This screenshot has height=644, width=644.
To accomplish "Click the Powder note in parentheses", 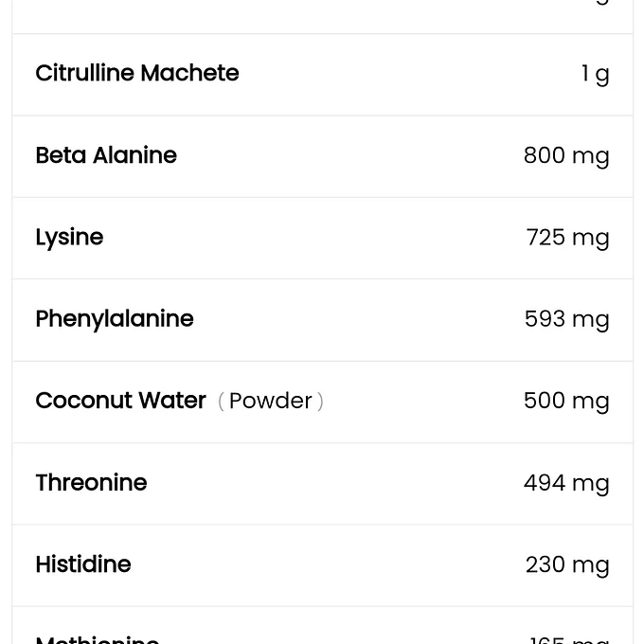I will (x=271, y=401).
